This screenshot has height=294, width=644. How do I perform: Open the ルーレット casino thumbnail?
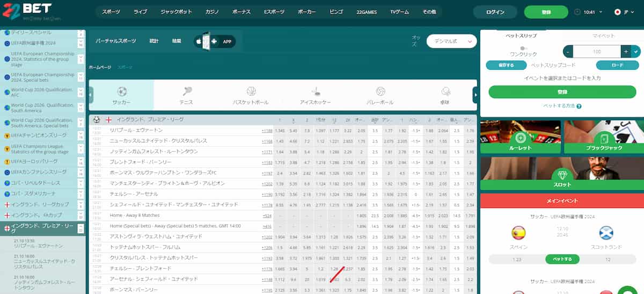coord(519,138)
